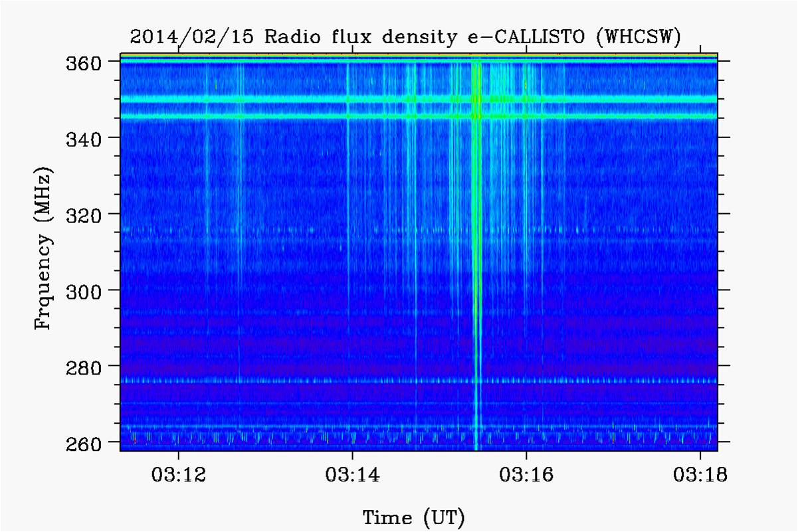Viewport: 798px width, 532px height.
Task: Click the 03:12 time tick label
Action: (x=178, y=476)
